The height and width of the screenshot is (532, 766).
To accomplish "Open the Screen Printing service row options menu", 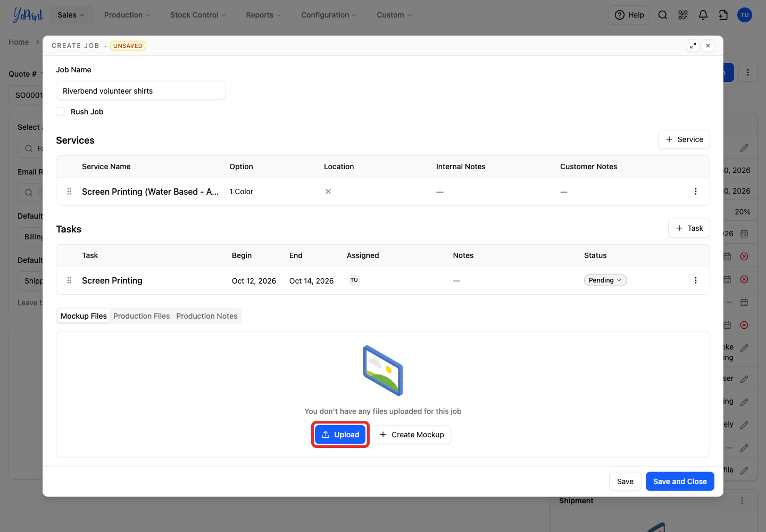I will click(696, 192).
